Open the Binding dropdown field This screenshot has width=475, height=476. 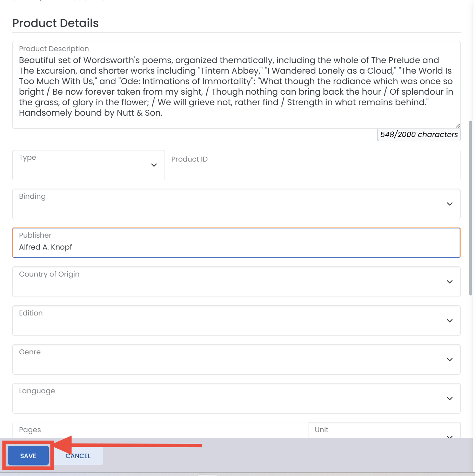coord(236,204)
